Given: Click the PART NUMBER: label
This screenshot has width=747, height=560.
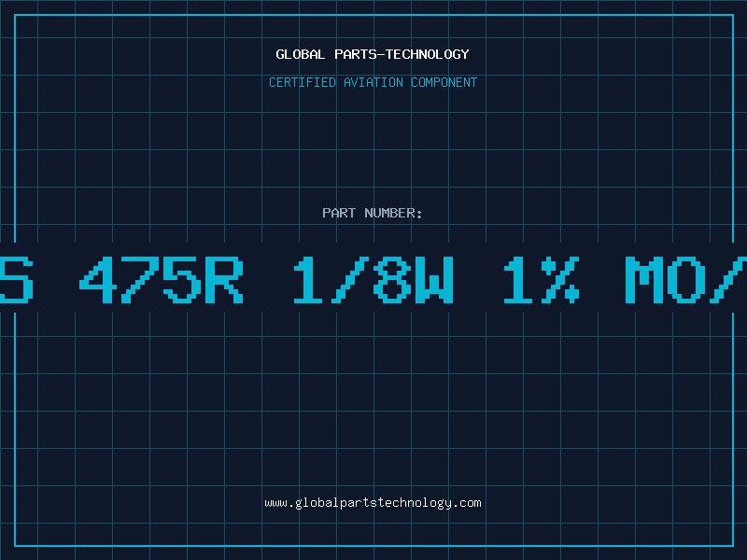Looking at the screenshot, I should 373,213.
